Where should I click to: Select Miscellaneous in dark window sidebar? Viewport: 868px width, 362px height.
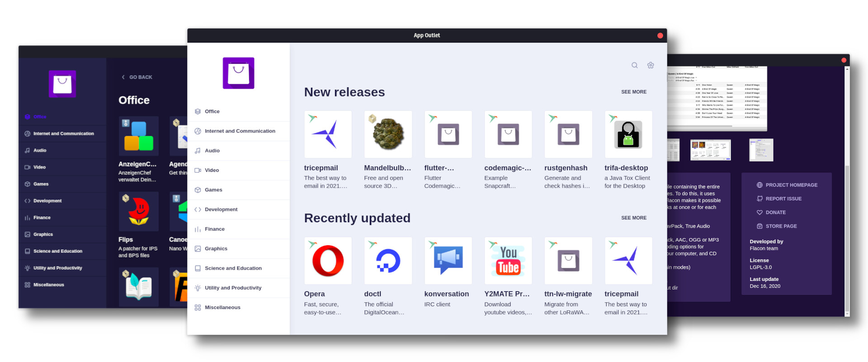coord(62,285)
